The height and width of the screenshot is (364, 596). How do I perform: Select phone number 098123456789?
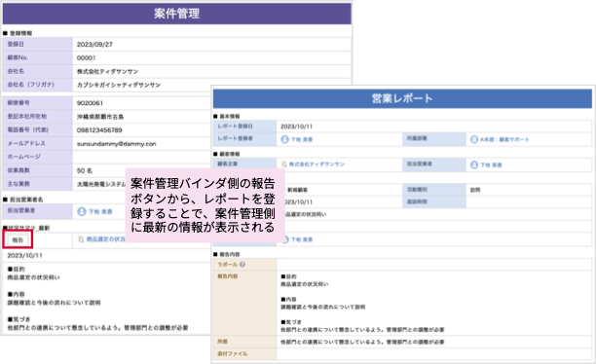tap(99, 130)
